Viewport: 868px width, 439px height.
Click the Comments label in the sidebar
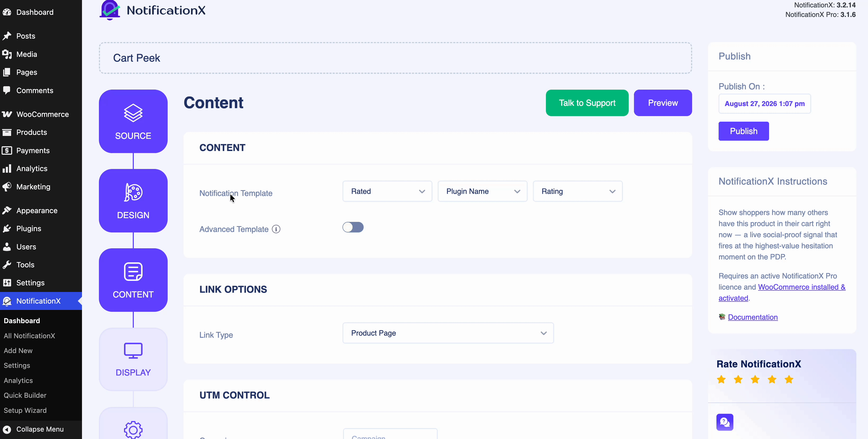coord(35,90)
